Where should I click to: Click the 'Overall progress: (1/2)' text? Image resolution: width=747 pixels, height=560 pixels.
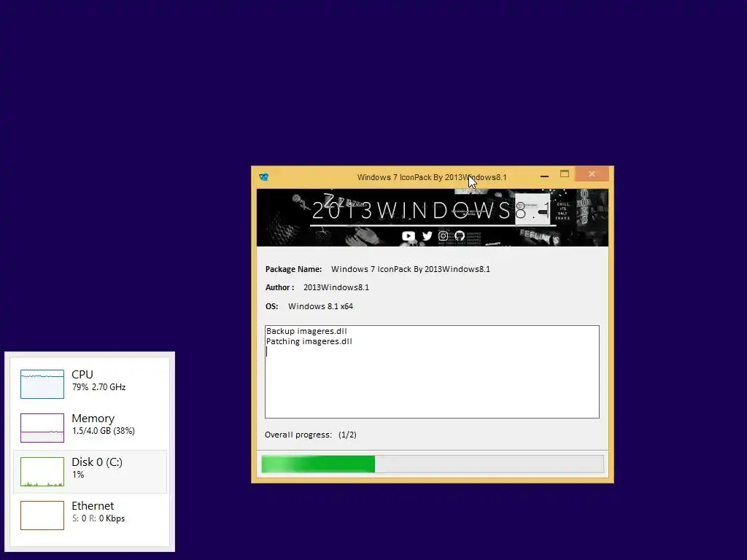pos(311,435)
